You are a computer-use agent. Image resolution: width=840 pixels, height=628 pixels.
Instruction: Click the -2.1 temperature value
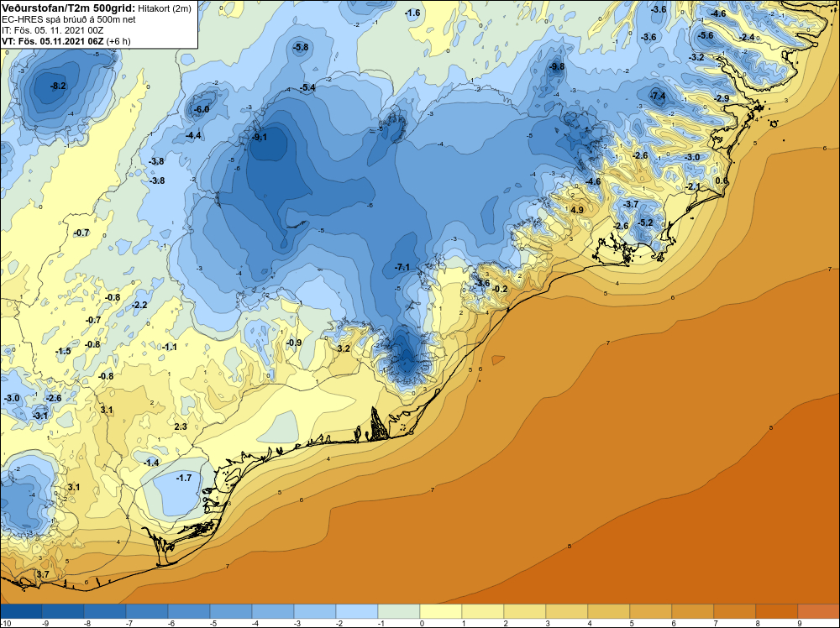pyautogui.click(x=693, y=186)
